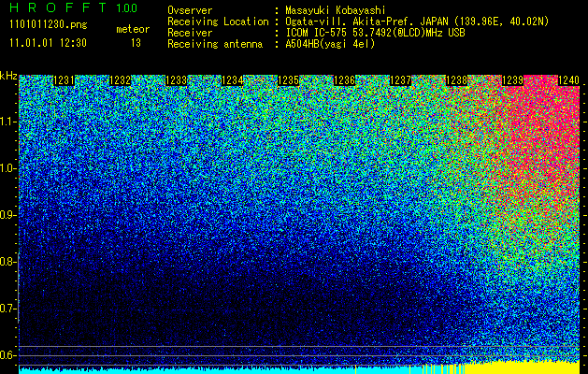Click the Receiving Location label
588x374 pixels.
(218, 22)
